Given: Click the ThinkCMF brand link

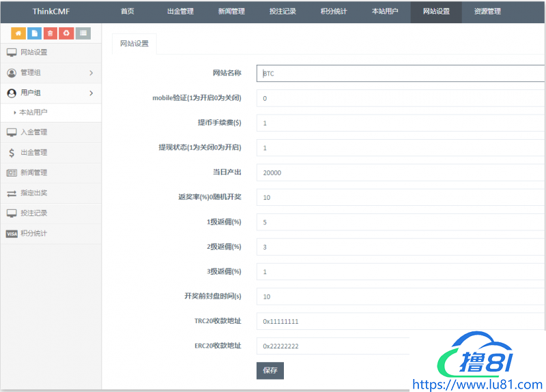Looking at the screenshot, I should point(52,12).
